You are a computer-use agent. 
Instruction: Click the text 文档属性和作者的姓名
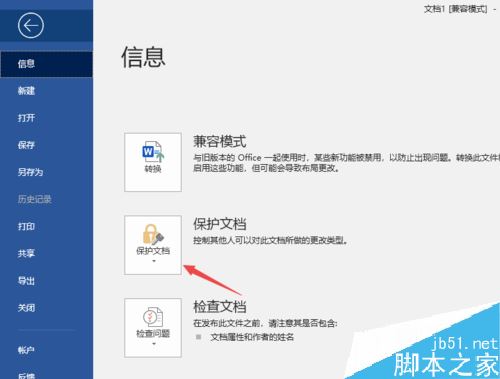pyautogui.click(x=252, y=337)
